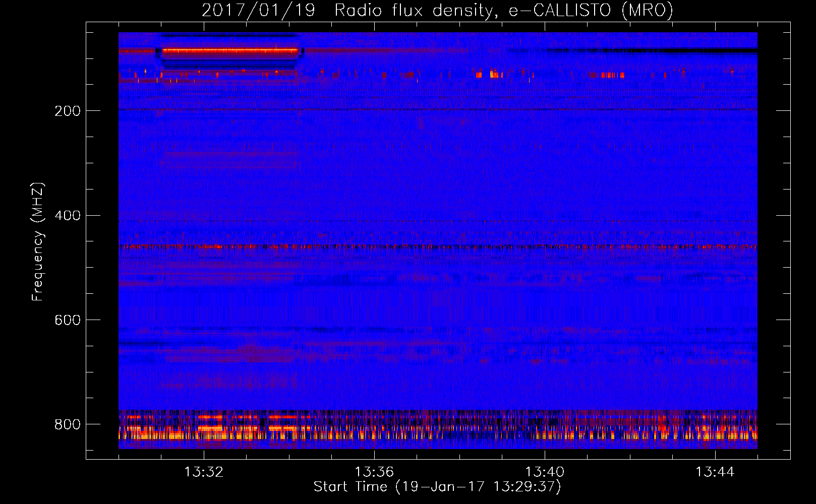Click the 800 frequency tick label
Screen dimensions: 816x504
point(68,424)
